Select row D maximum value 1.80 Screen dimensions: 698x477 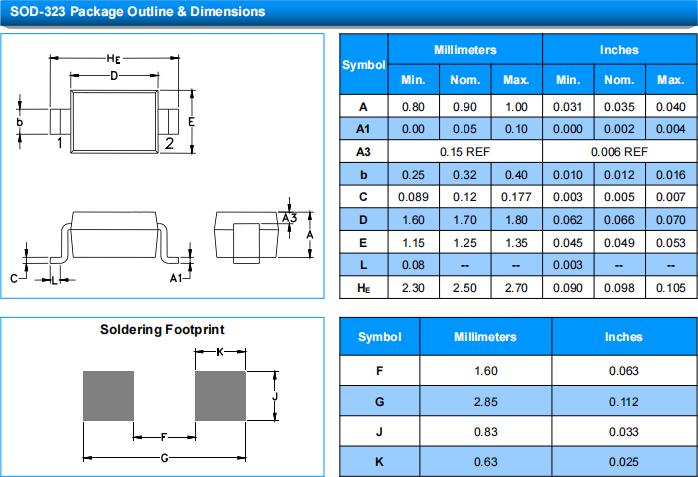[x=516, y=220]
